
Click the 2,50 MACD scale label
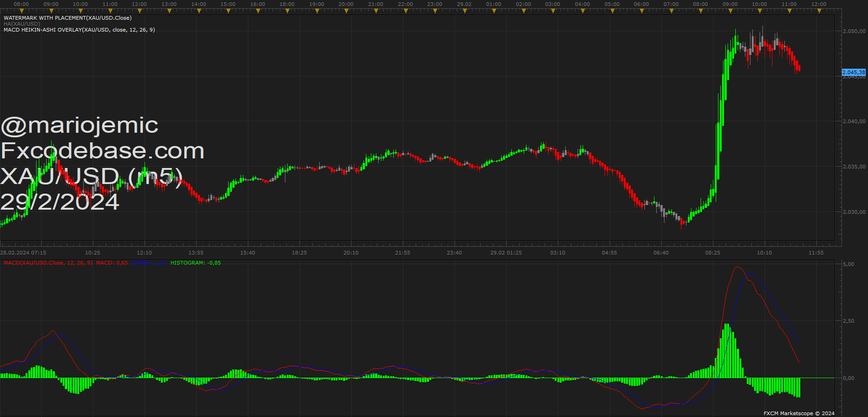pos(848,321)
